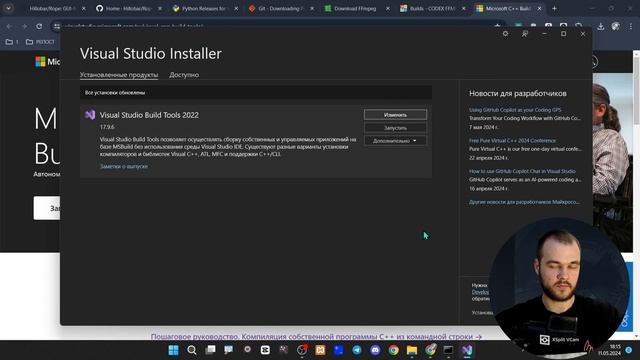Screen dimensions: 640x360
Task: Switch to the Доступно tab
Action: coord(184,75)
